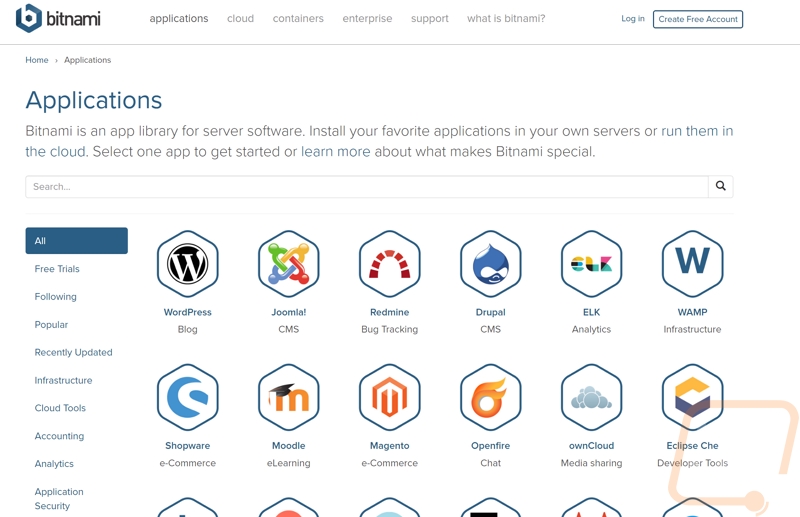Select the Magento application icon
This screenshot has height=517, width=800.
point(389,398)
